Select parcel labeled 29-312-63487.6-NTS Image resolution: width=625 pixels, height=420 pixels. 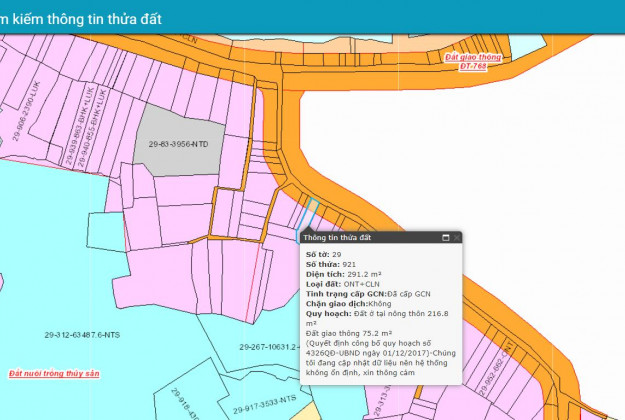point(82,334)
